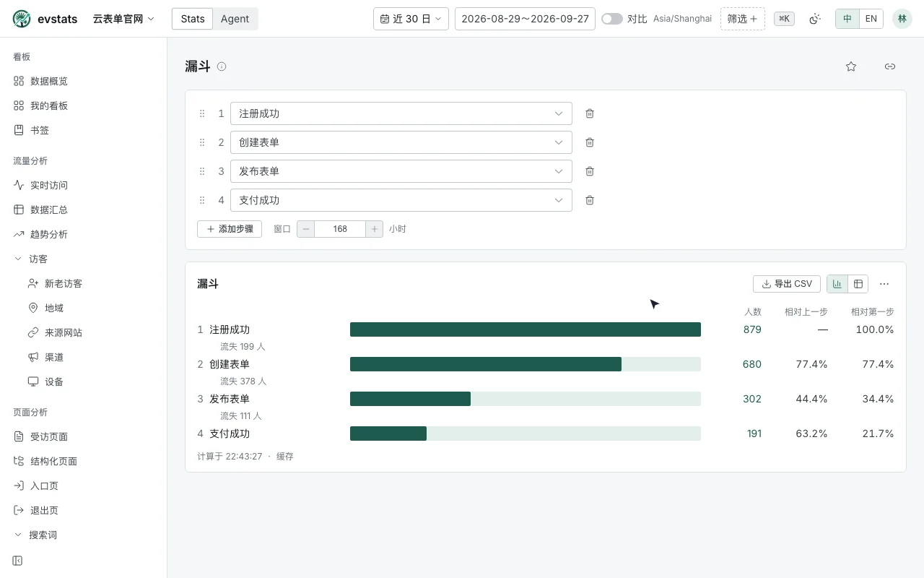Open the 发布表单 step dropdown
924x578 pixels.
(x=401, y=171)
